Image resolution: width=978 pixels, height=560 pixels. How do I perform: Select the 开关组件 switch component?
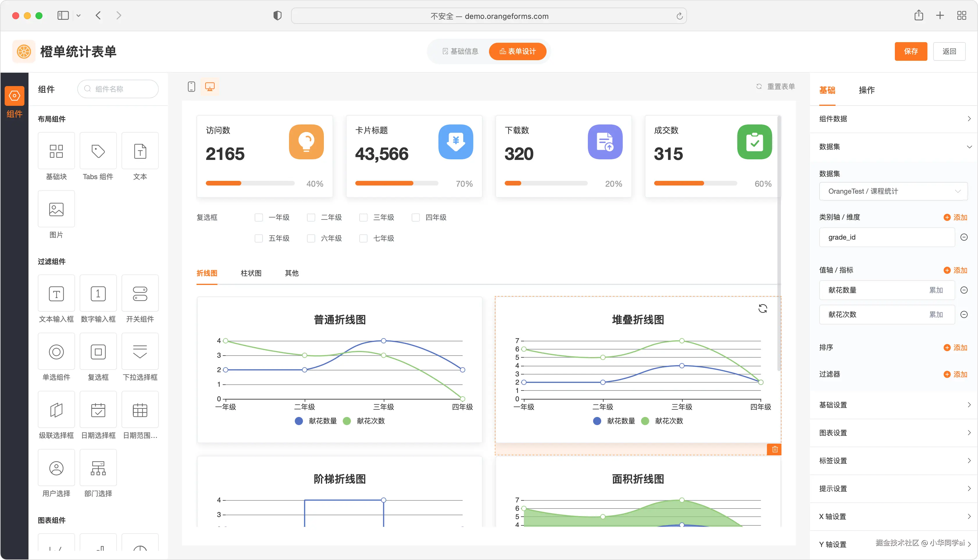tap(140, 293)
